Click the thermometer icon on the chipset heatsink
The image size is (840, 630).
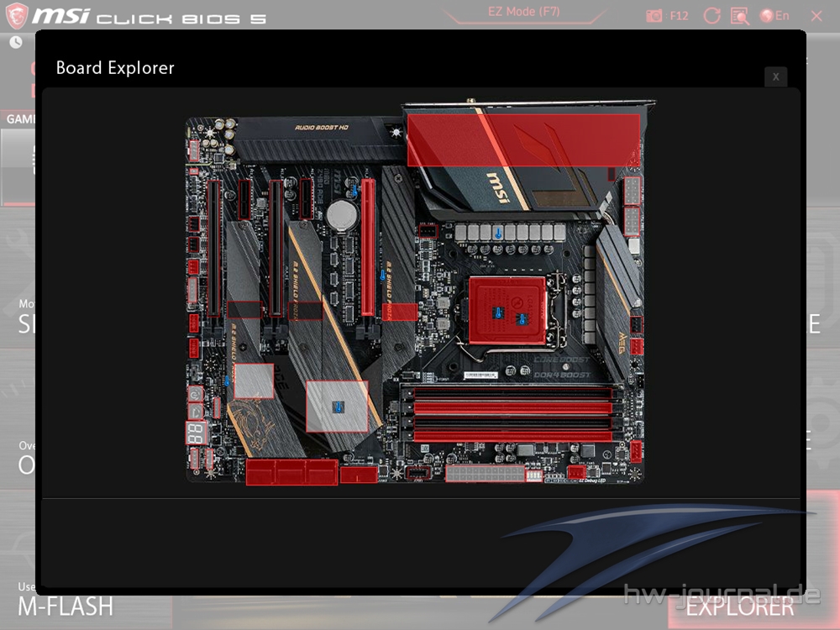click(338, 407)
